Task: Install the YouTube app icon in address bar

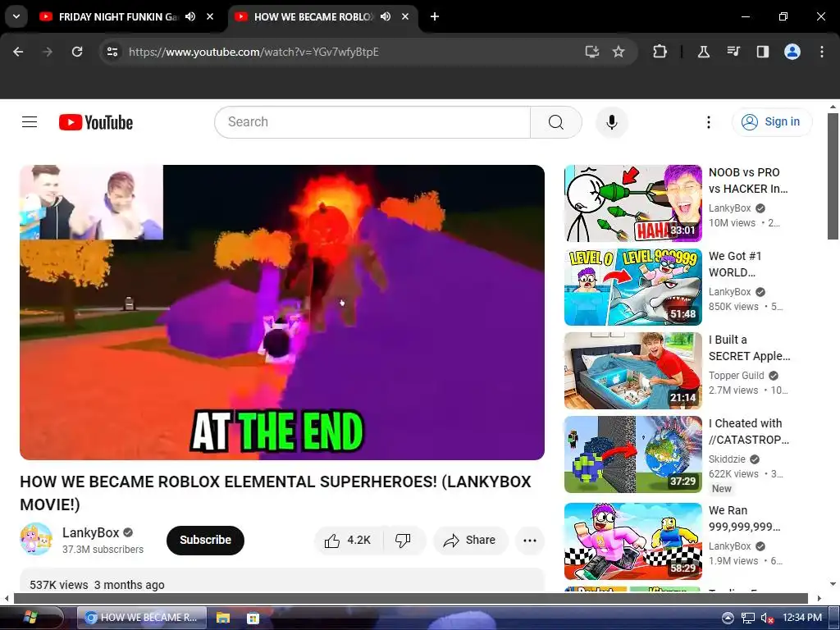Action: [591, 52]
